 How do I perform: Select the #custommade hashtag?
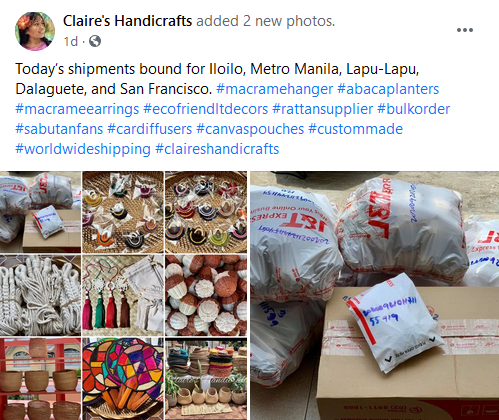(x=356, y=129)
